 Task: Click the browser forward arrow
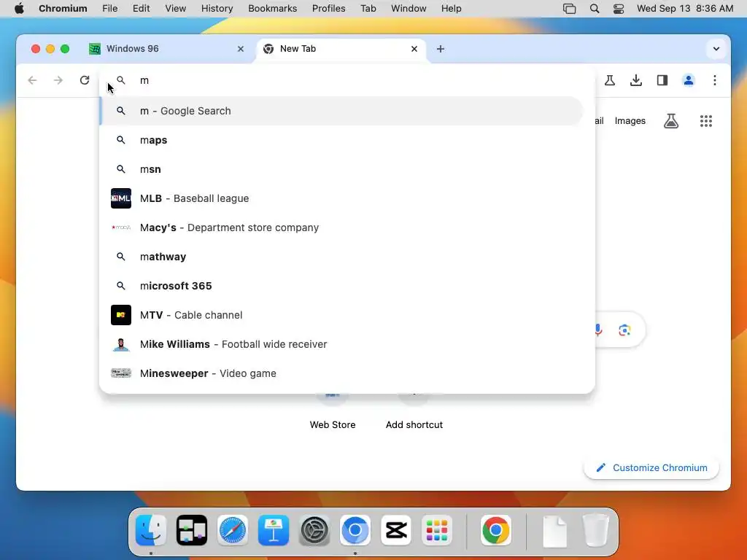click(58, 80)
